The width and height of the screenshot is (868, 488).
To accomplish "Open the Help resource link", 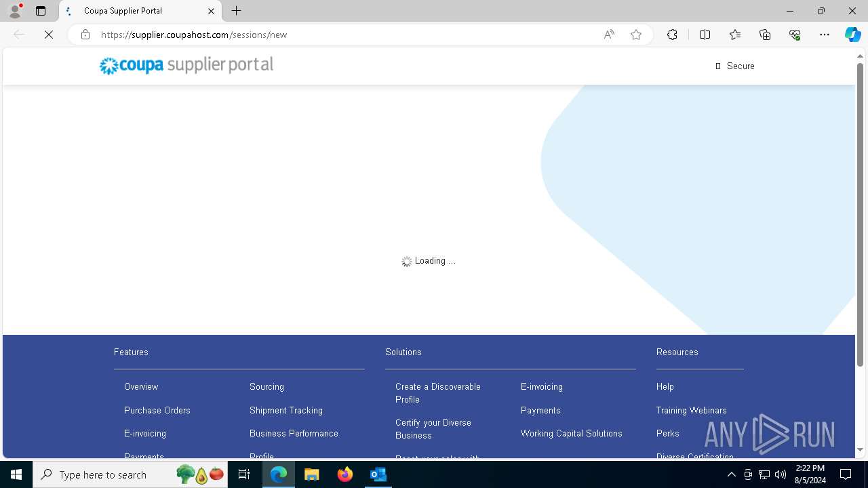I will pyautogui.click(x=665, y=386).
